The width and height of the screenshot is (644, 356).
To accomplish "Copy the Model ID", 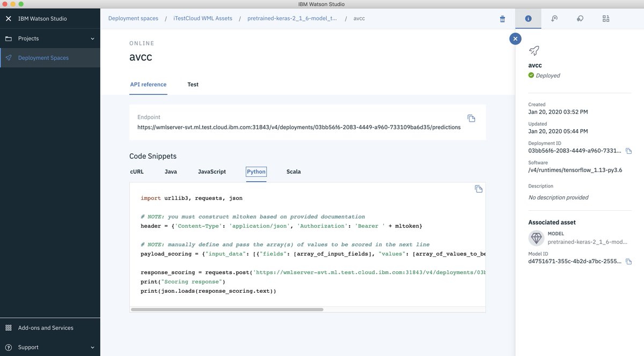I will (x=629, y=261).
